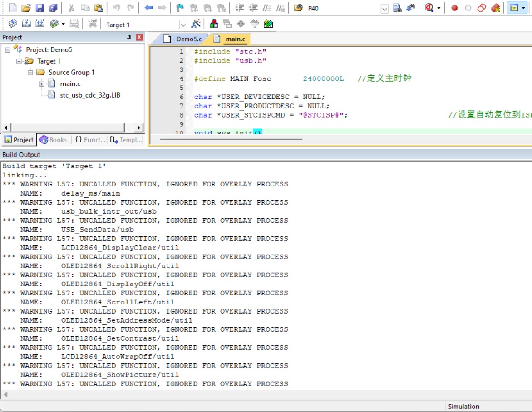Screen dimensions: 532x412
Task: Collapse the Target 1 tree node
Action: 19,61
